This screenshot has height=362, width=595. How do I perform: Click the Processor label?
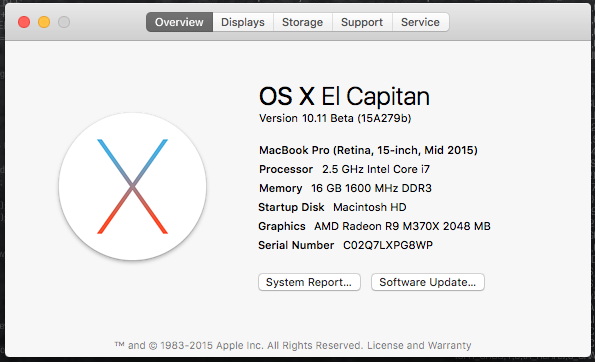pos(286,169)
